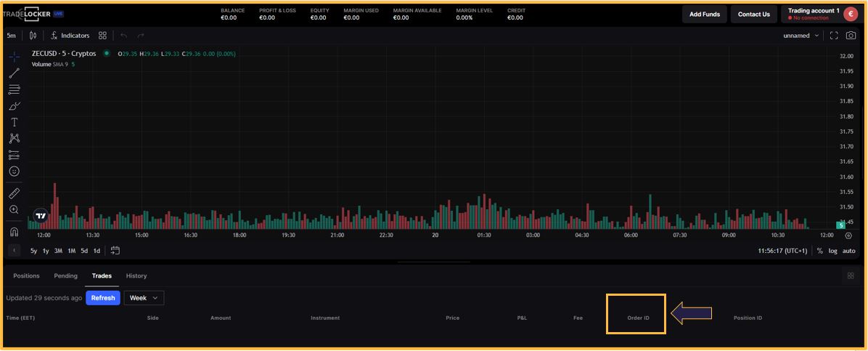Image resolution: width=868 pixels, height=351 pixels.
Task: Sort by the Price column header
Action: [452, 318]
